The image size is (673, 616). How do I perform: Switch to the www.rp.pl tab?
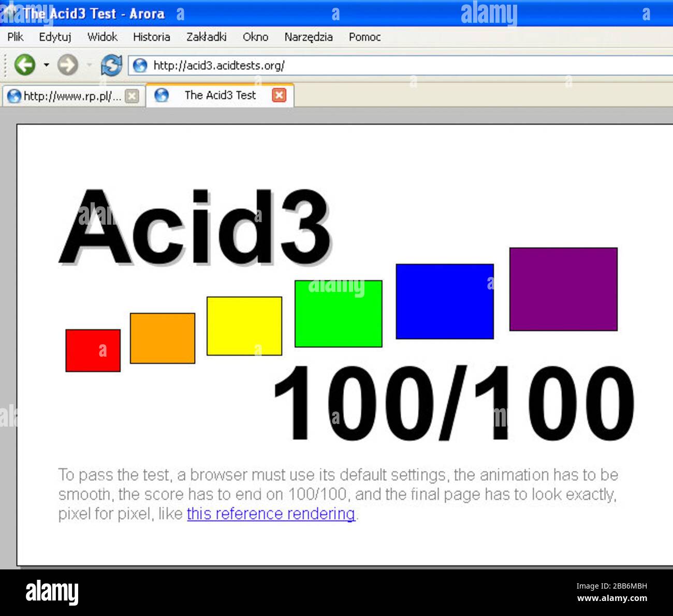73,96
